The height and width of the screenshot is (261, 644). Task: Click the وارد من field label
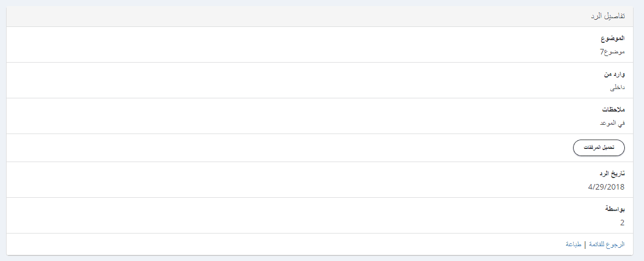(614, 75)
